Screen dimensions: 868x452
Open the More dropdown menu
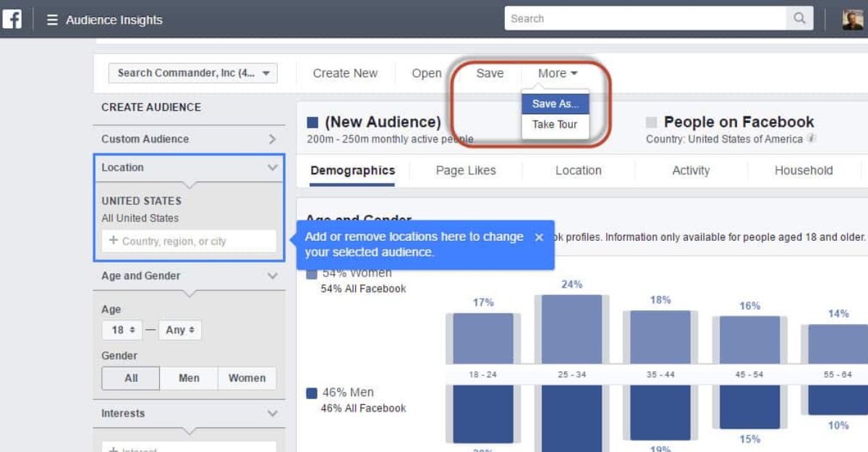pyautogui.click(x=558, y=73)
